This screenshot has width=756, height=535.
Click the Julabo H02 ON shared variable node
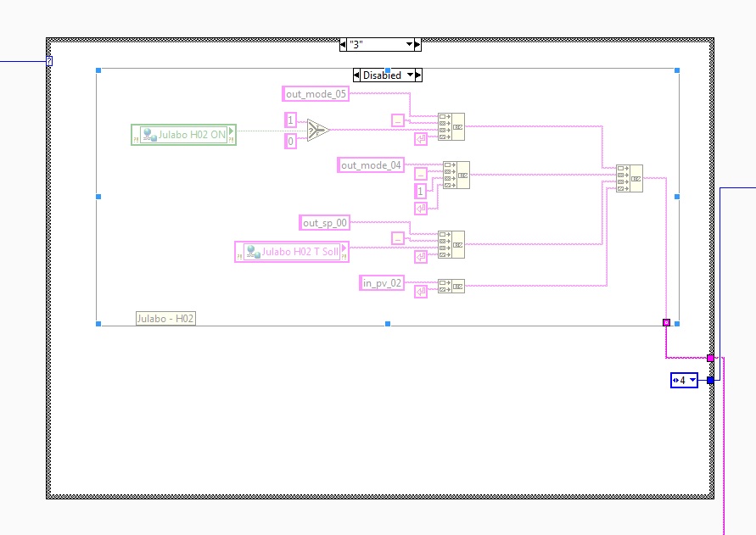[x=183, y=135]
